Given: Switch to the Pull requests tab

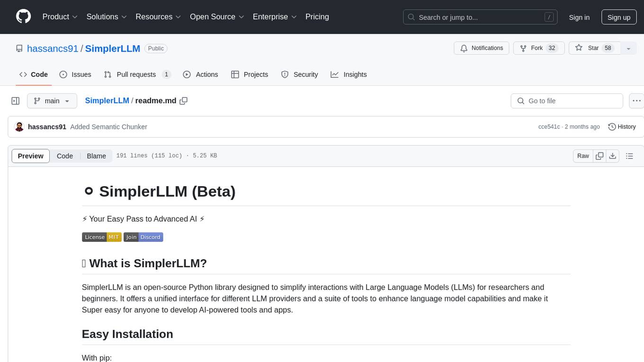Looking at the screenshot, I should [x=137, y=74].
